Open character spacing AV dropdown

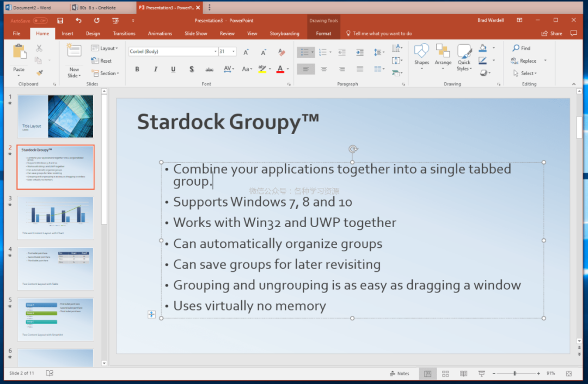point(229,69)
